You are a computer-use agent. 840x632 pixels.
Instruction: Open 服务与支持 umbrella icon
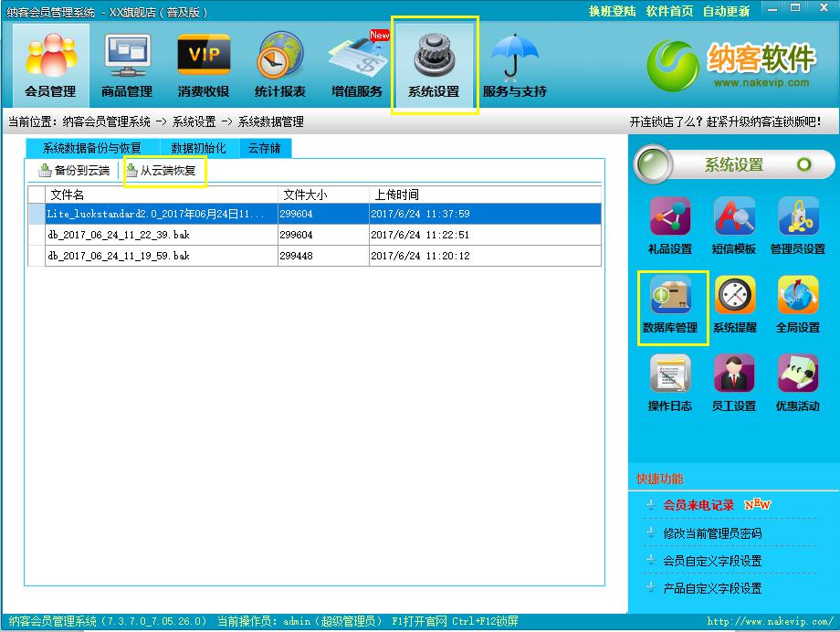point(514,66)
